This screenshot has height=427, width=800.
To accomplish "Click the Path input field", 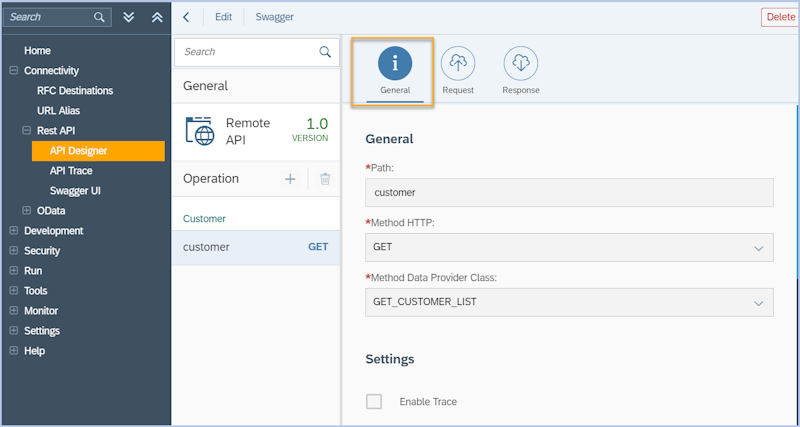I will 569,192.
